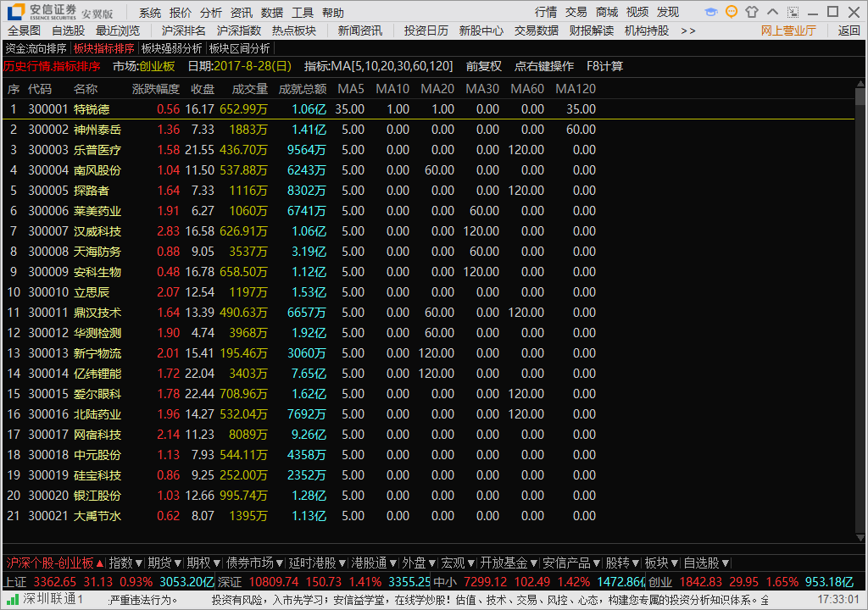868x610 pixels.
Task: Click the scrollbar down arrow of stock list
Action: click(860, 537)
